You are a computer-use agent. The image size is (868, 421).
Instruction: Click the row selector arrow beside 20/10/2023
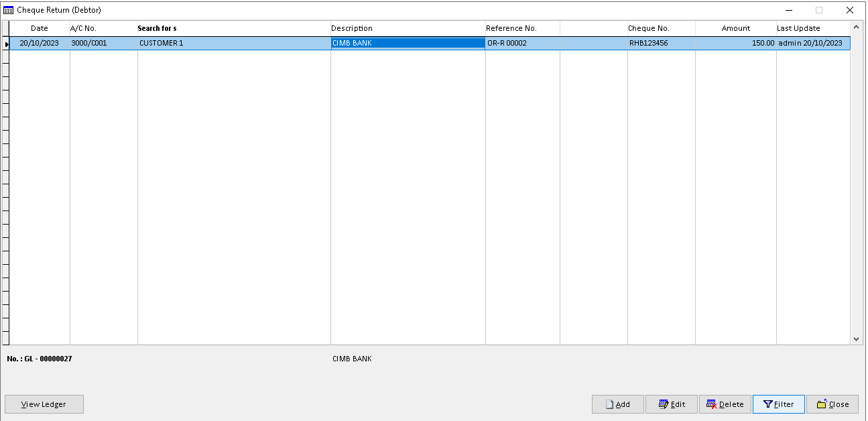click(x=6, y=42)
